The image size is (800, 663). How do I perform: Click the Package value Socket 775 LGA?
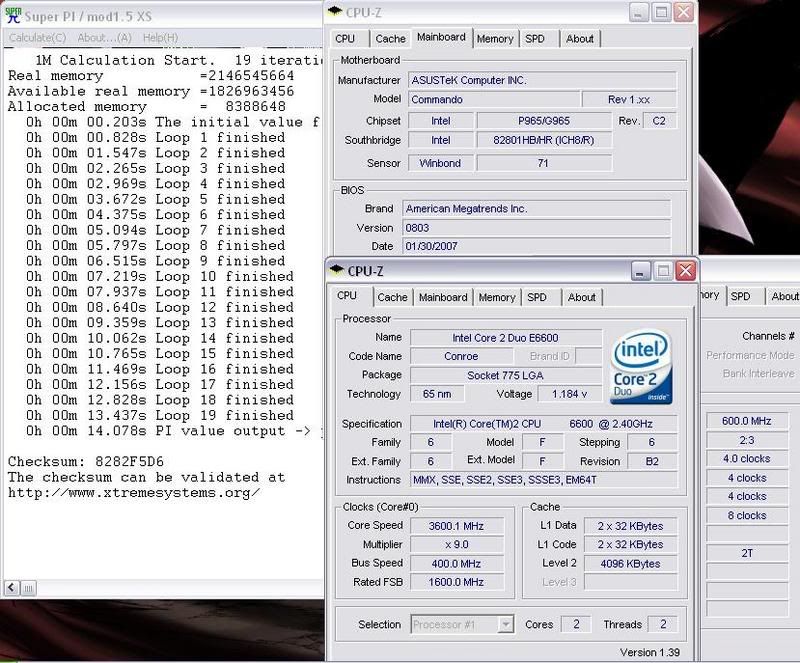[x=506, y=375]
